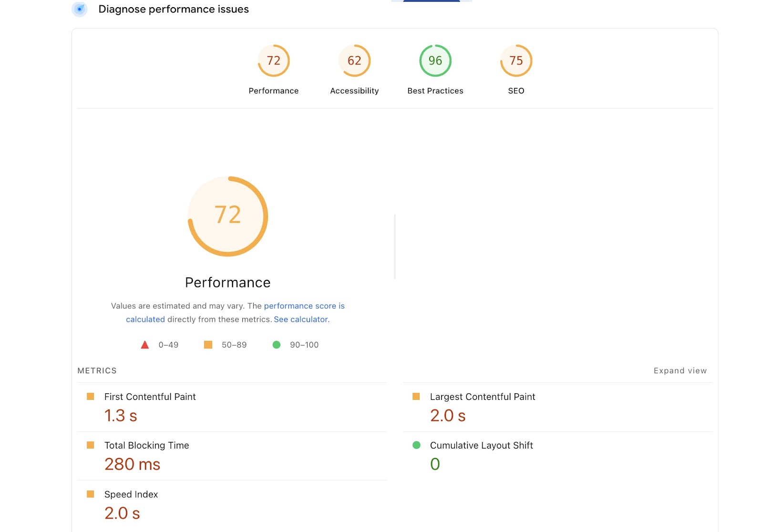
Task: Open the See calculator link
Action: pos(301,319)
